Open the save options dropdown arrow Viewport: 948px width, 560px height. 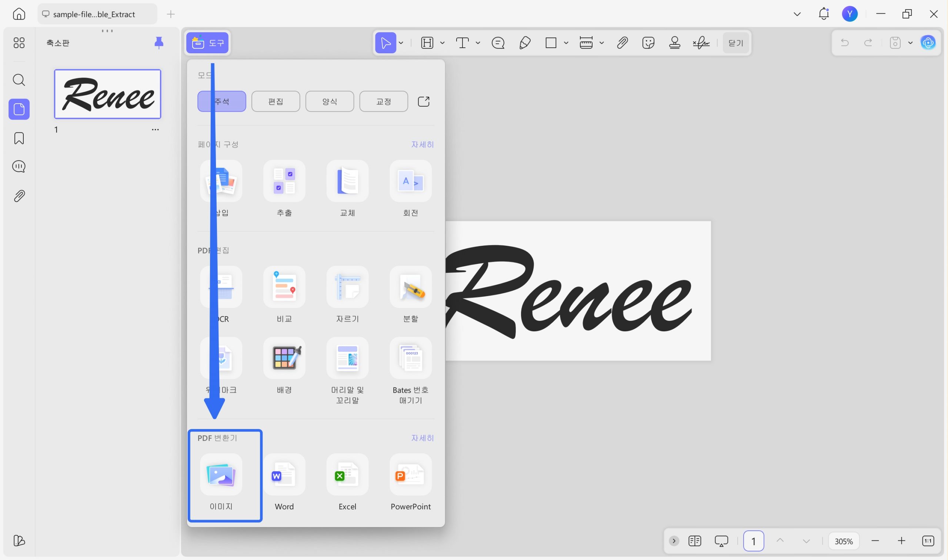910,43
